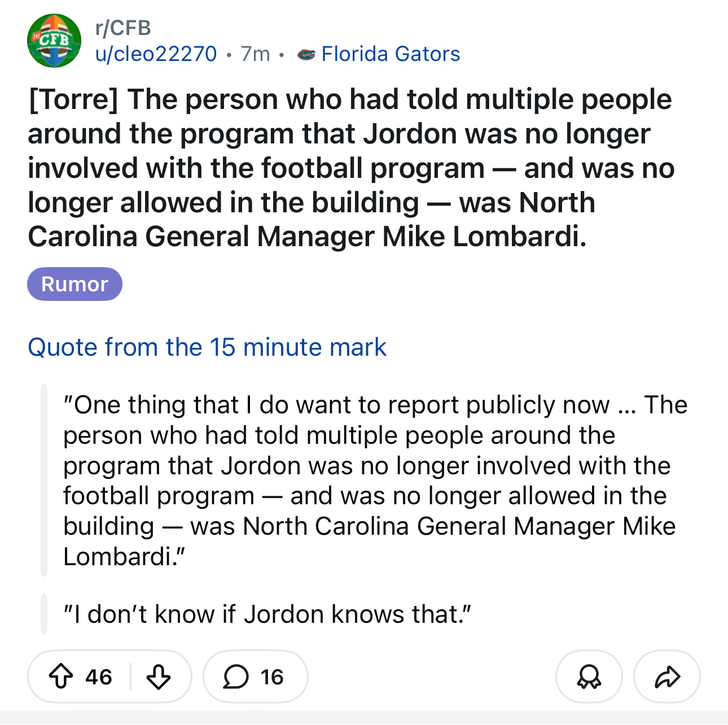Open 'Quote from the 15 minute mark' link
Image resolution: width=728 pixels, height=725 pixels.
pyautogui.click(x=207, y=347)
